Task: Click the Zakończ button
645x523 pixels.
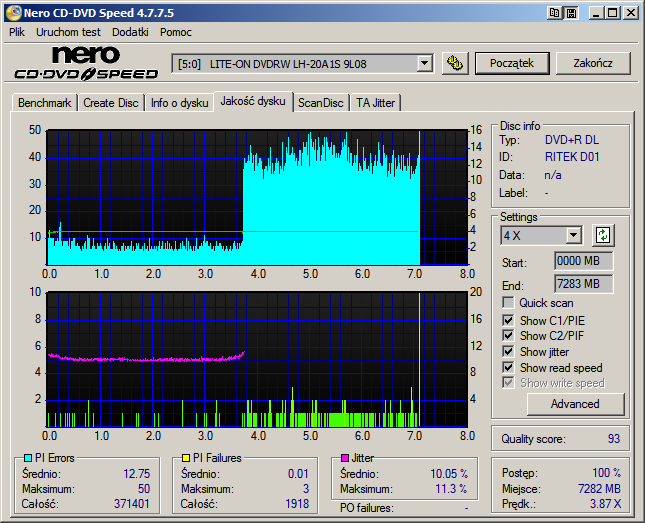Action: [x=593, y=63]
